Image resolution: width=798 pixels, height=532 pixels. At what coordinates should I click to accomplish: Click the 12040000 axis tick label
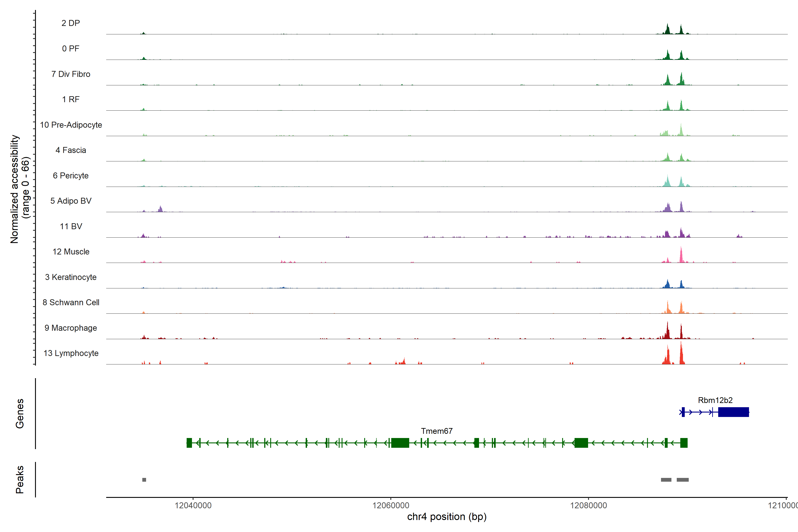[x=193, y=506]
